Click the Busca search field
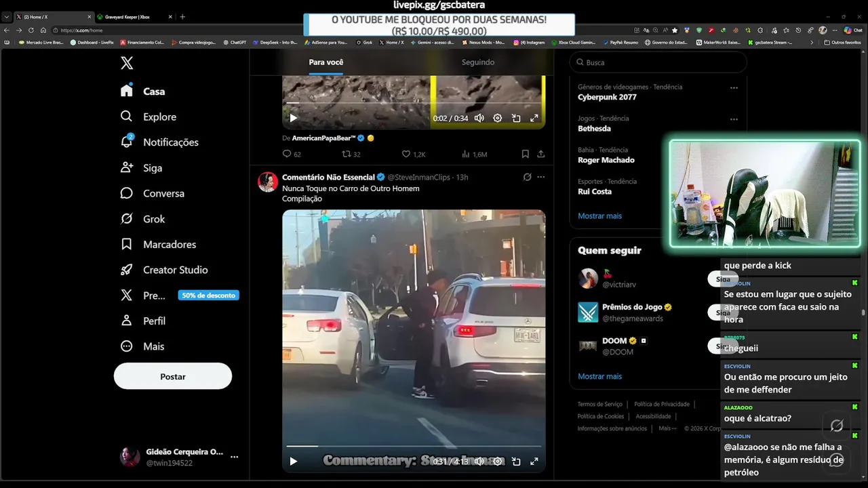Screen dimensions: 868x488 point(658,62)
